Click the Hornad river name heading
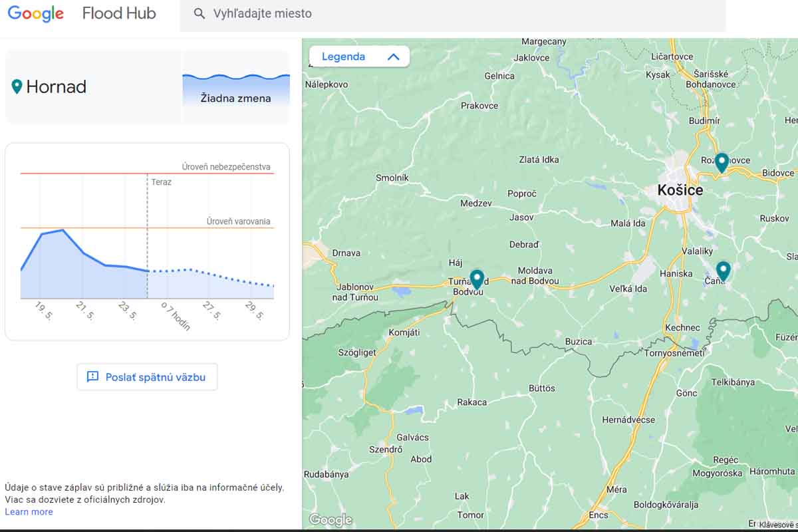Screen dimensions: 798x532 (x=57, y=86)
